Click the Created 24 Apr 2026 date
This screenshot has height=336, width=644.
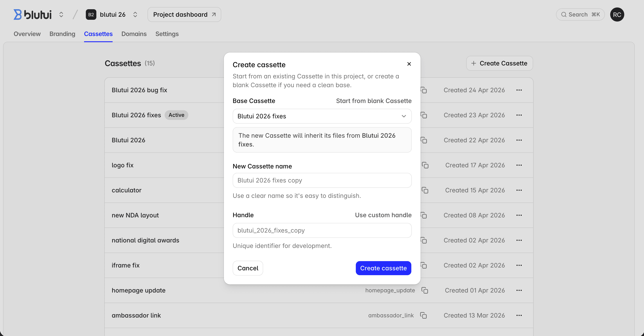click(x=474, y=90)
